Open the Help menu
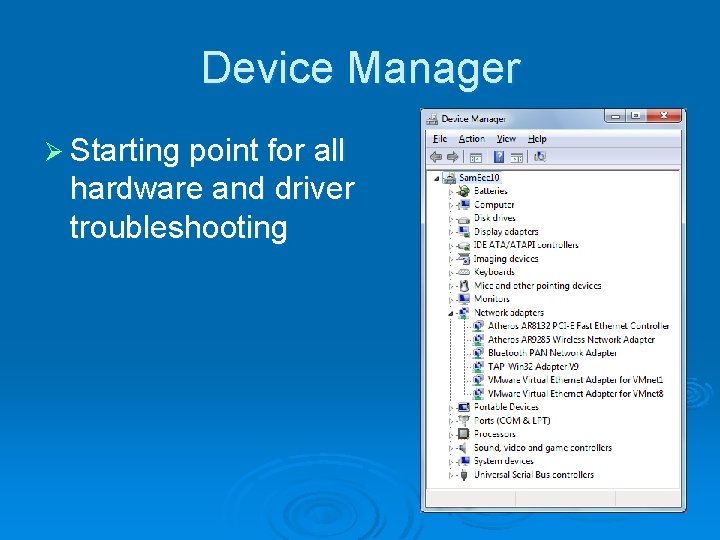 [x=537, y=139]
